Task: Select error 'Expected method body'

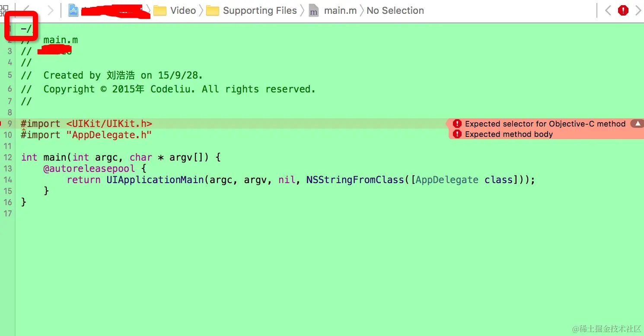Action: click(x=509, y=134)
